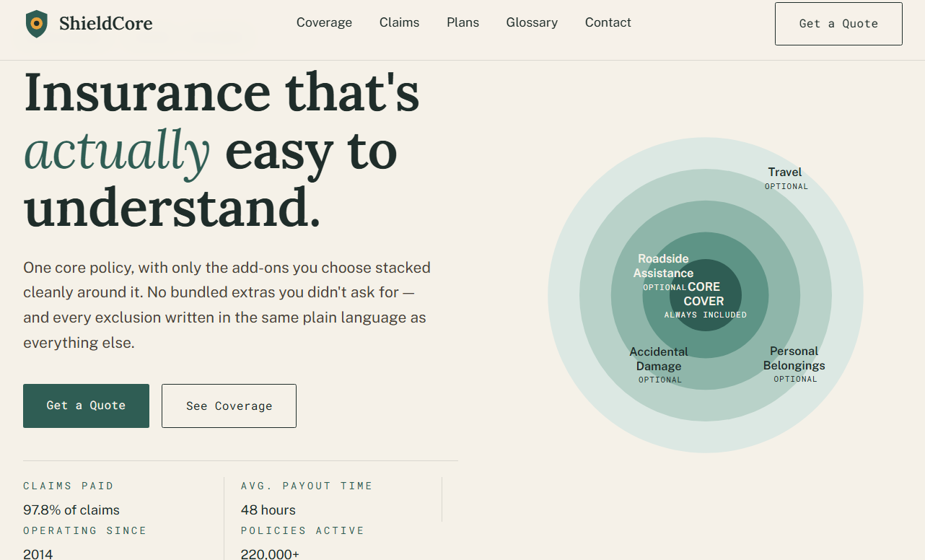Select the Travel optional ring label
This screenshot has width=925, height=560.
786,178
